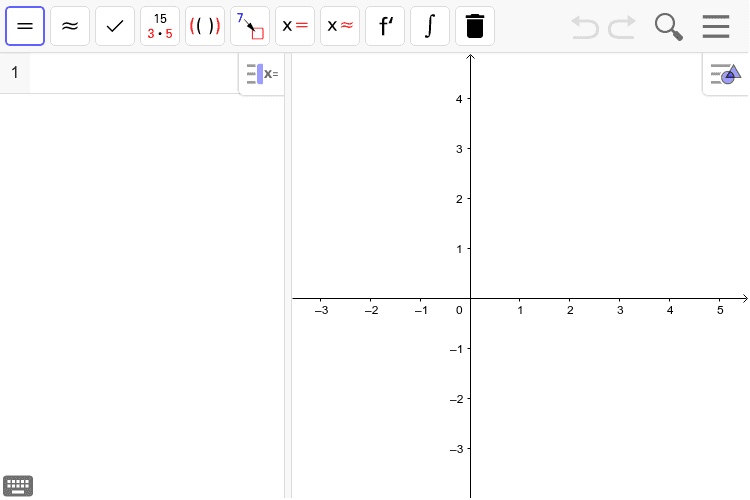Select the Substitute tool

tap(250, 26)
